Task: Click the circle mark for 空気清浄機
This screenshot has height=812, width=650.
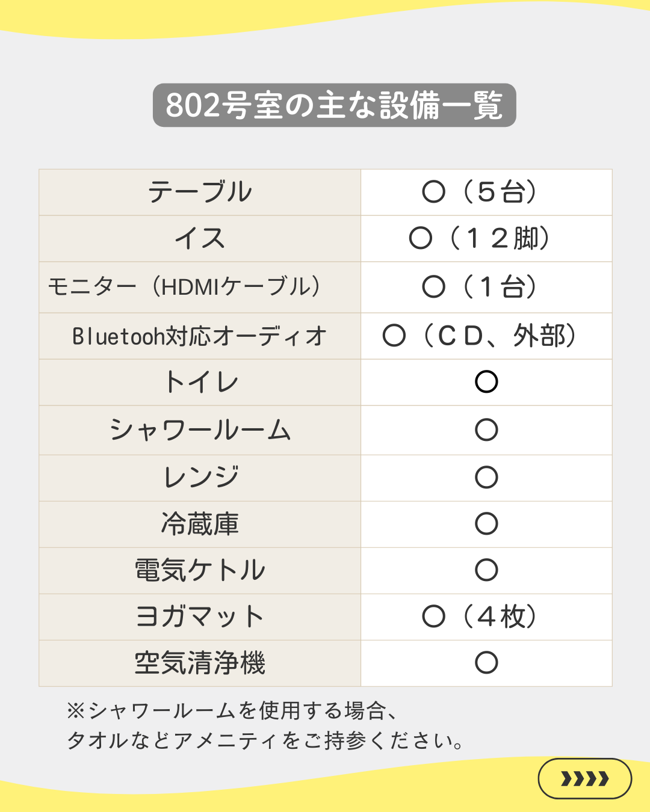Action: pos(486,663)
